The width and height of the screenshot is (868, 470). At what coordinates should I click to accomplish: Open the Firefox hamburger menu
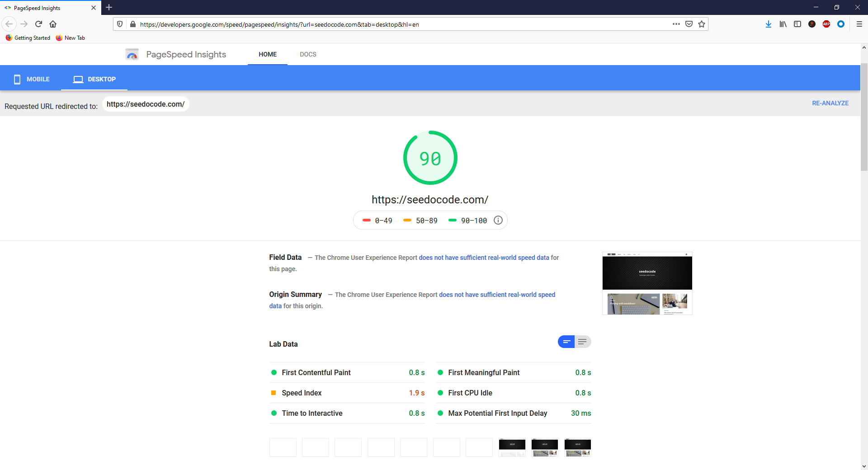(x=859, y=24)
